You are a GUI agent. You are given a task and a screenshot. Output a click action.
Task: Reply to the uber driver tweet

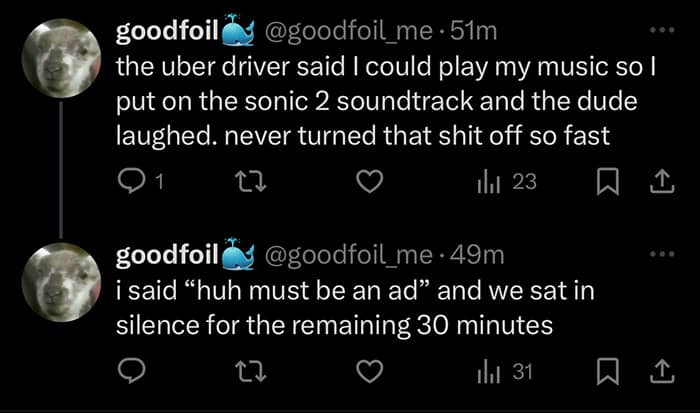tap(135, 182)
